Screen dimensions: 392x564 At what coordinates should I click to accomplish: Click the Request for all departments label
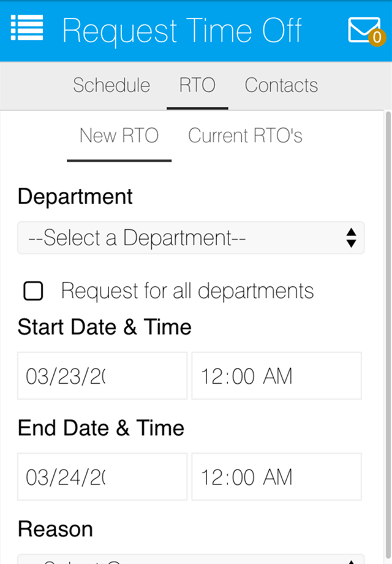pyautogui.click(x=187, y=291)
